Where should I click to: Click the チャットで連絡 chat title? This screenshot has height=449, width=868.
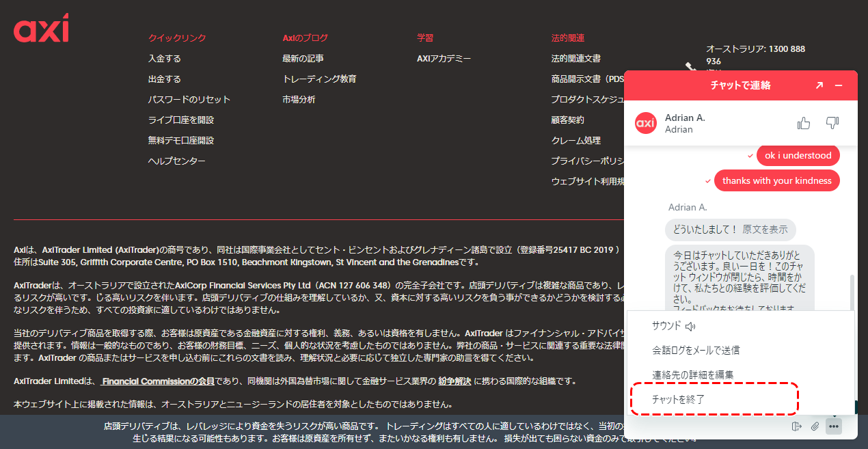(741, 85)
